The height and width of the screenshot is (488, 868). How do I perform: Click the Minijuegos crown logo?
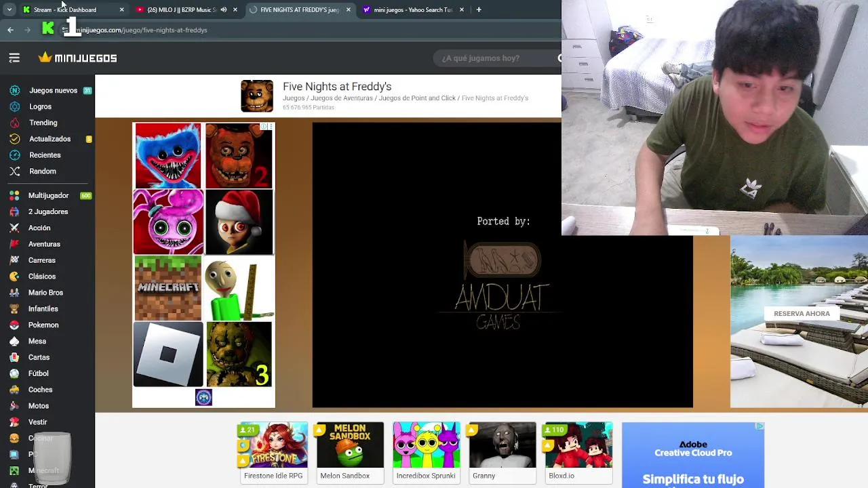78,58
